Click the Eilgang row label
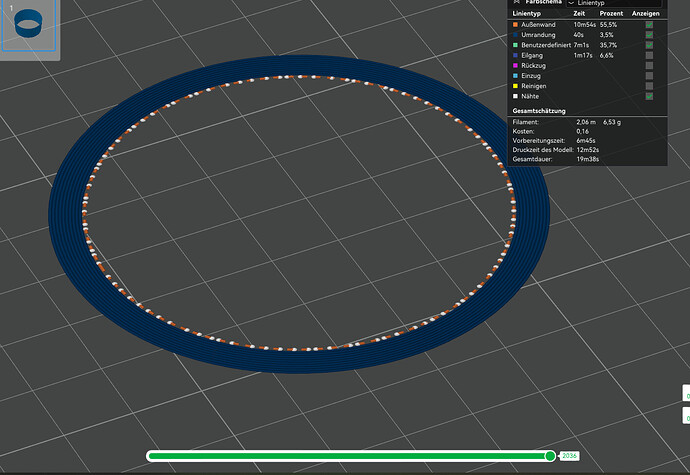Image resolution: width=690 pixels, height=475 pixels. pyautogui.click(x=532, y=55)
